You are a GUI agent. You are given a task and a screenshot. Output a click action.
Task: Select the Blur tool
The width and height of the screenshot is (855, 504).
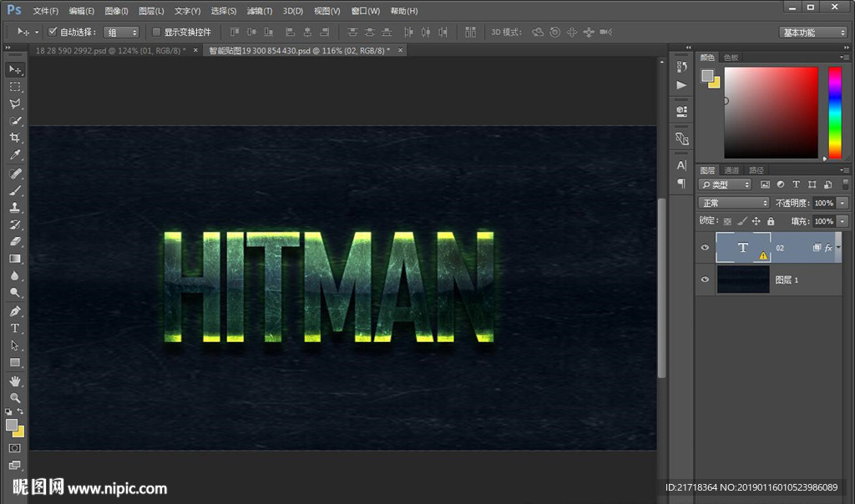15,275
